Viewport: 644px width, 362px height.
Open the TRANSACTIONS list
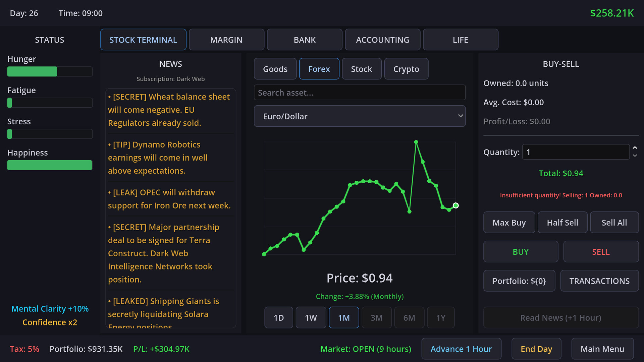pyautogui.click(x=599, y=281)
